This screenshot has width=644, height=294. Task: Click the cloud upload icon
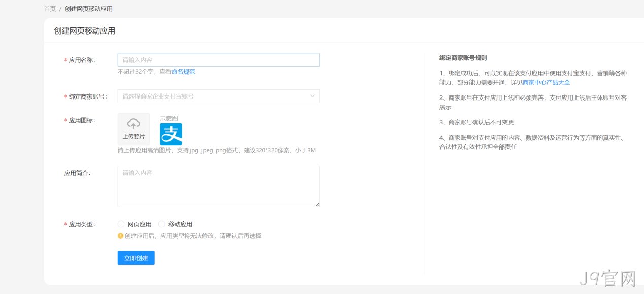tap(133, 123)
